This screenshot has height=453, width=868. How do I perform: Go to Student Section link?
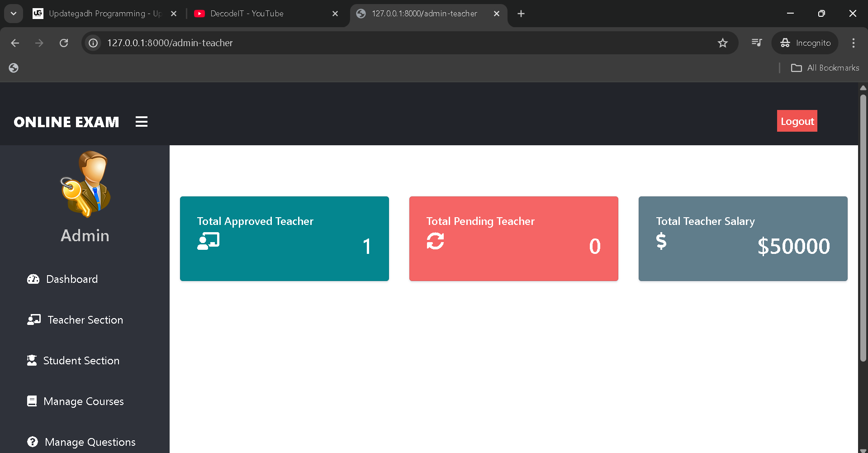click(x=81, y=361)
